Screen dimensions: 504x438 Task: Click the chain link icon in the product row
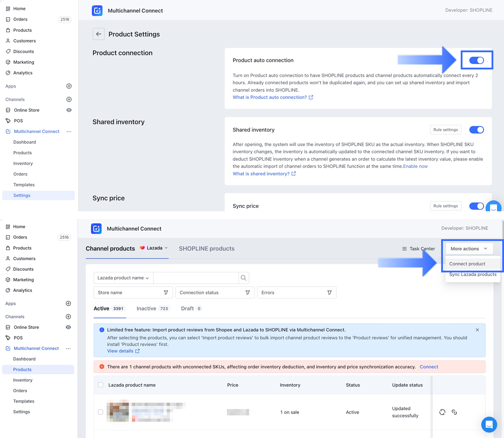tap(454, 412)
